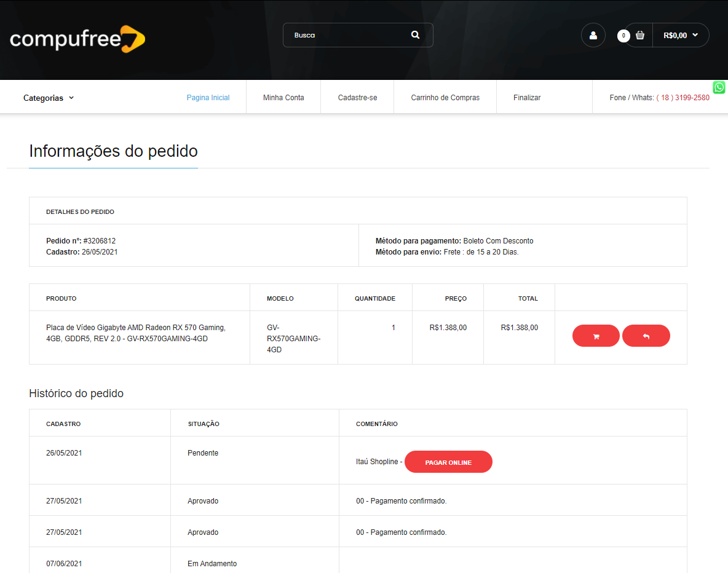Open the user account icon
This screenshot has width=728, height=573.
click(593, 35)
